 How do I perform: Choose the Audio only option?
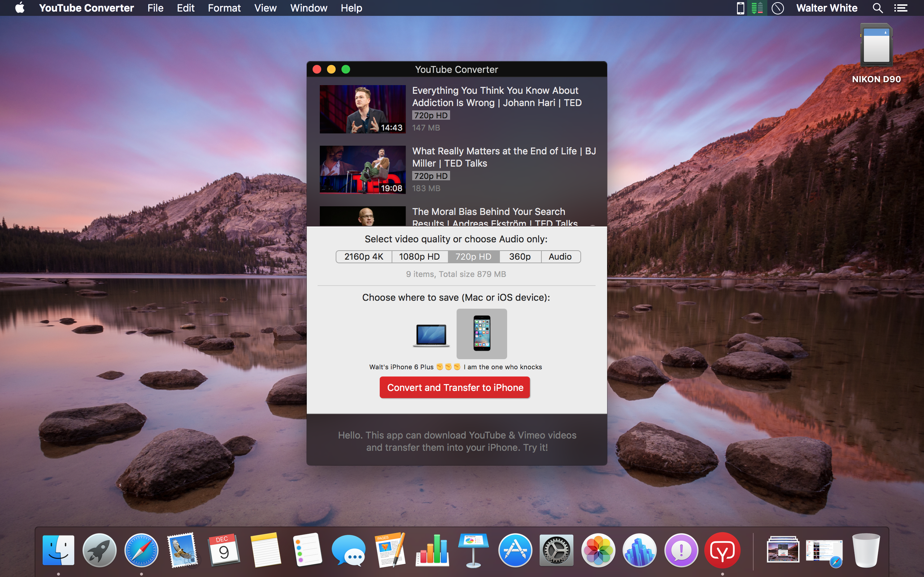pyautogui.click(x=560, y=256)
